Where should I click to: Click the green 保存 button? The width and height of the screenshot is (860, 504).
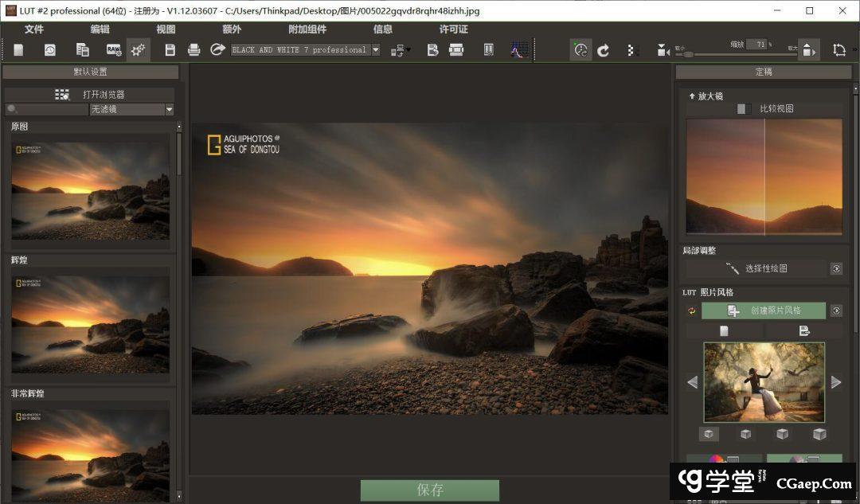(x=430, y=490)
